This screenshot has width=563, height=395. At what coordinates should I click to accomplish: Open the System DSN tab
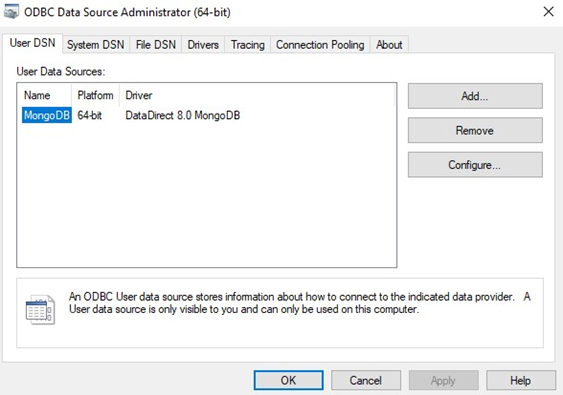[x=96, y=45]
